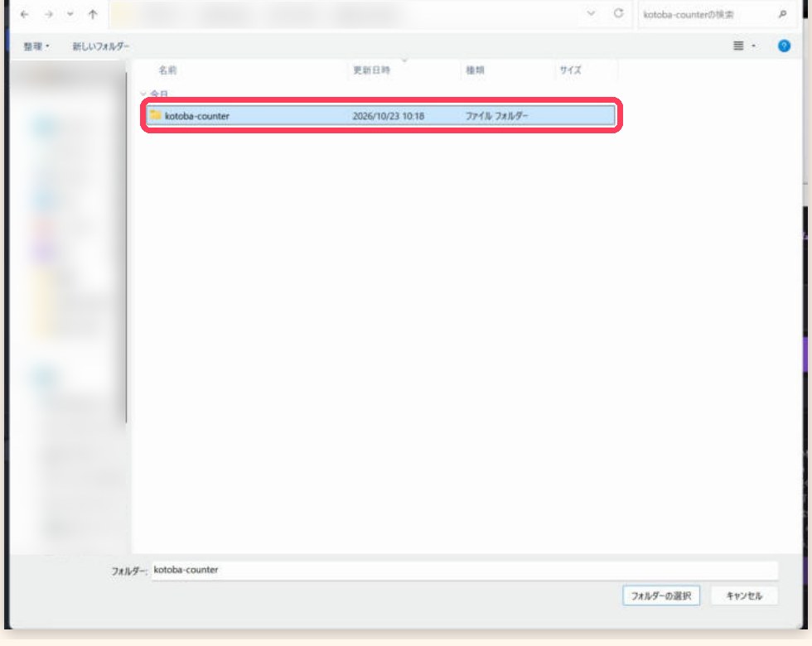Go forward using the right arrow
Screen dimensions: 812x646
pyautogui.click(x=49, y=15)
